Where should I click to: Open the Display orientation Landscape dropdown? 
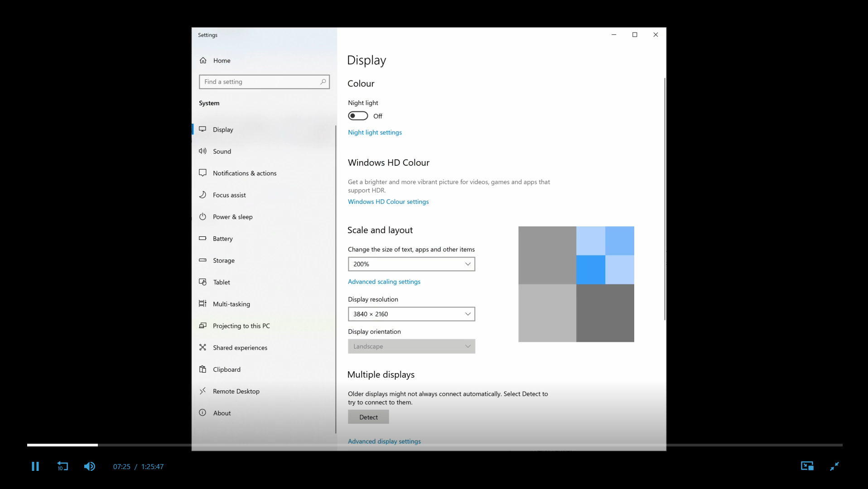(411, 346)
